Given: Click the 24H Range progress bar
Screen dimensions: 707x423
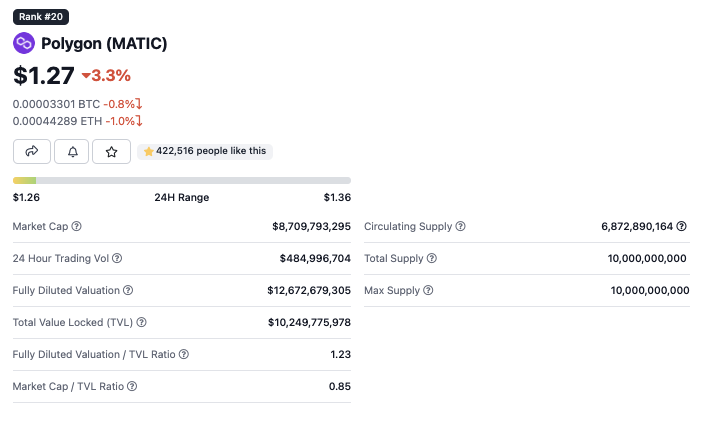Looking at the screenshot, I should [x=182, y=180].
